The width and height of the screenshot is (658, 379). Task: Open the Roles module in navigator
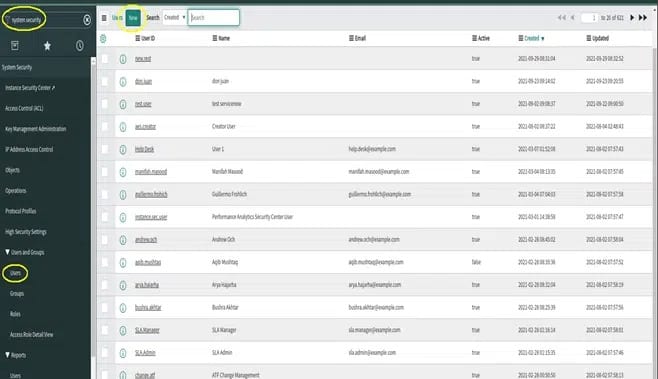pyautogui.click(x=15, y=314)
